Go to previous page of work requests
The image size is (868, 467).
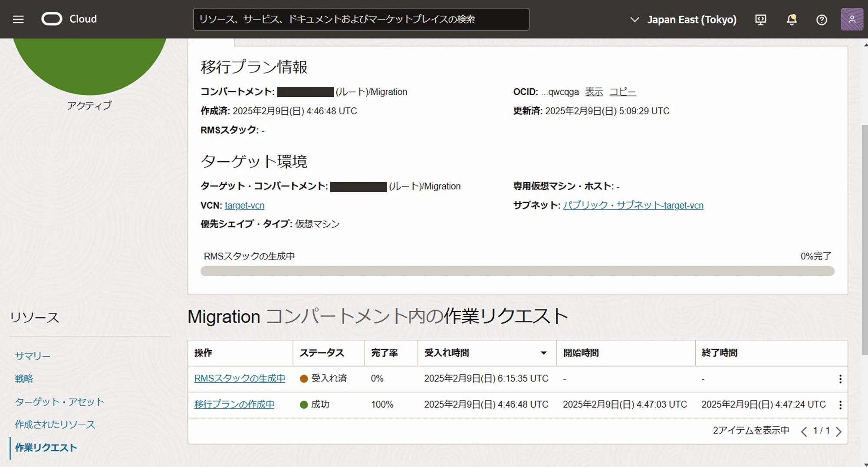click(x=804, y=431)
